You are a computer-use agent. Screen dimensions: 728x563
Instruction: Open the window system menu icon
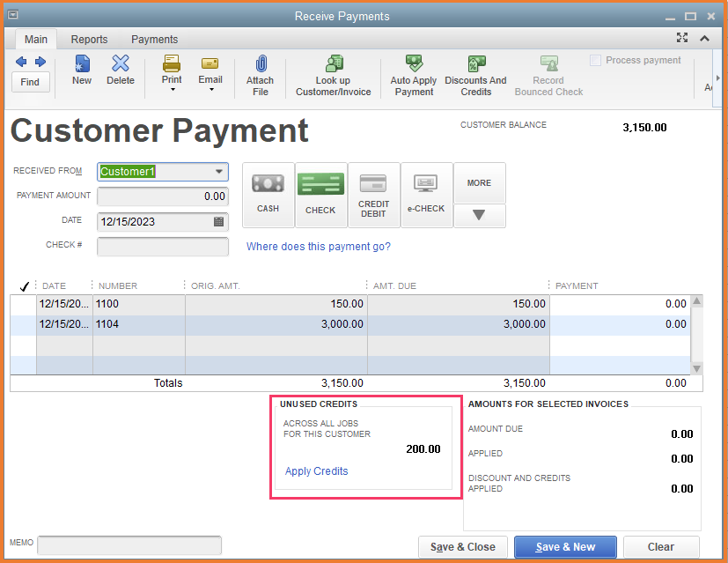point(13,15)
